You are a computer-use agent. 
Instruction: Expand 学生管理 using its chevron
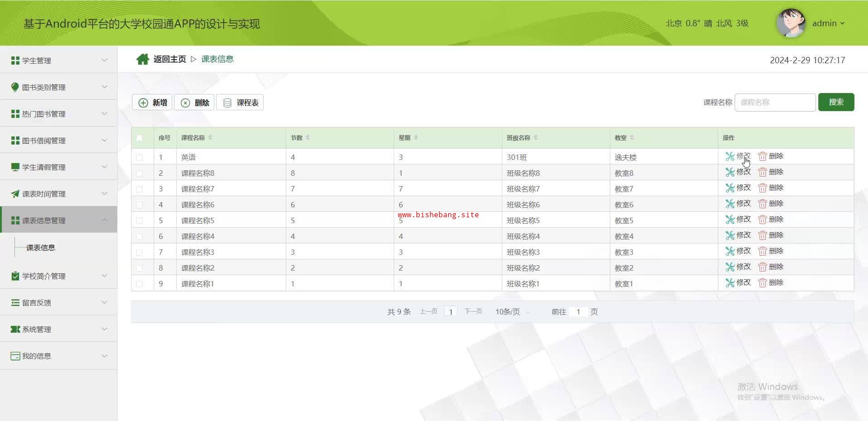point(104,60)
